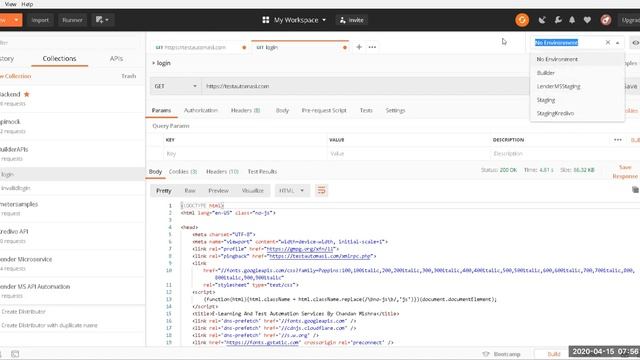Open the tab options ellipsis menu
640x360 pixels.
[372, 47]
